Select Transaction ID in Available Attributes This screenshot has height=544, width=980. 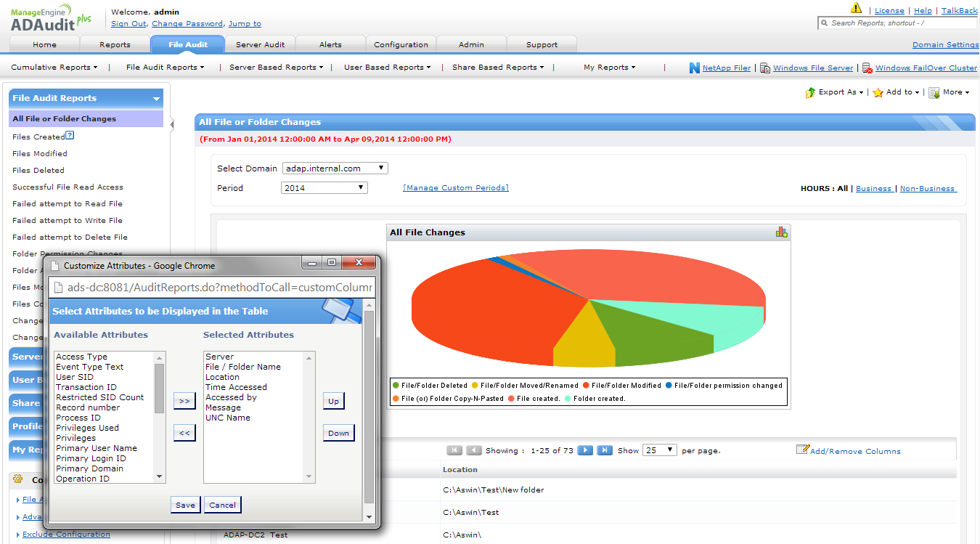click(86, 387)
